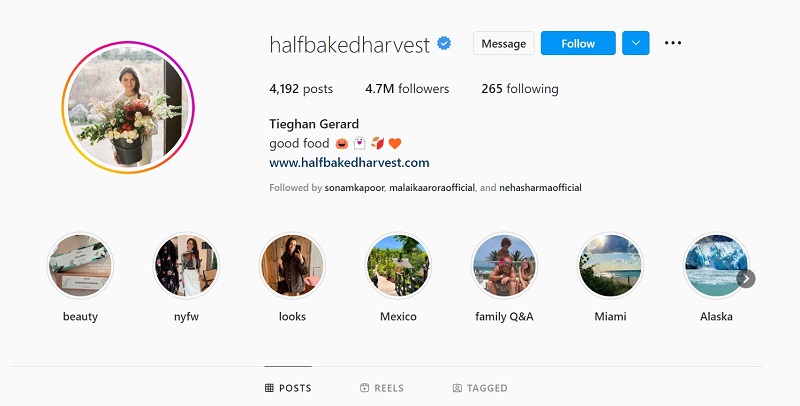Open the 4.7M followers list

pos(407,89)
